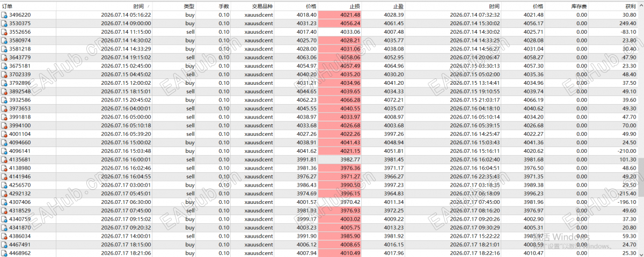644x257 pixels.
Task: Select the order icon beside 4256570
Action: click(x=5, y=185)
